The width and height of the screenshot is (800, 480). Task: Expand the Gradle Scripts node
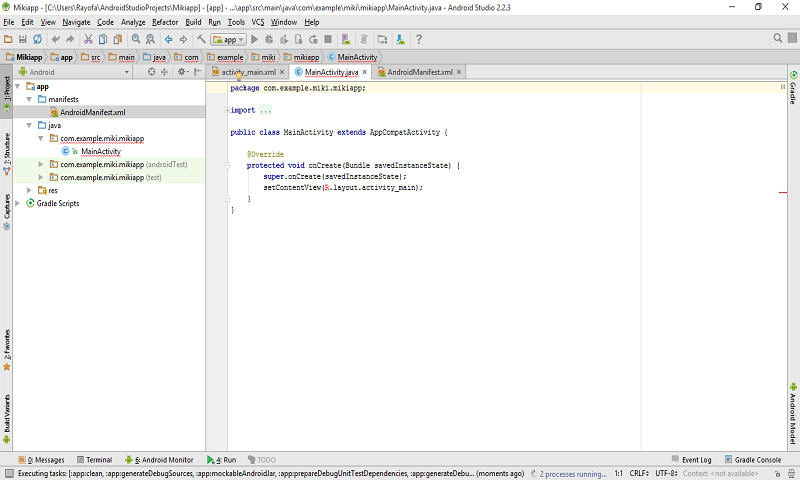coord(18,203)
